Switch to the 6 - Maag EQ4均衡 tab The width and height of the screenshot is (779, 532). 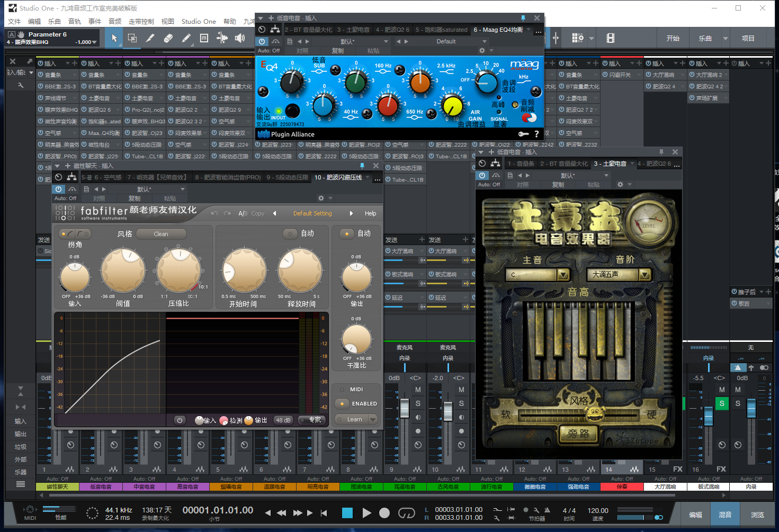pos(498,30)
